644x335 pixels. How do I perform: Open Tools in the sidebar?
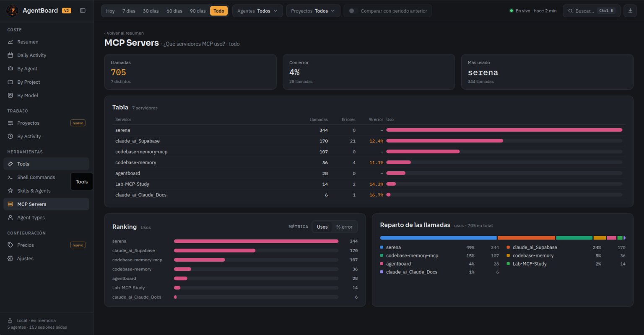pos(46,164)
